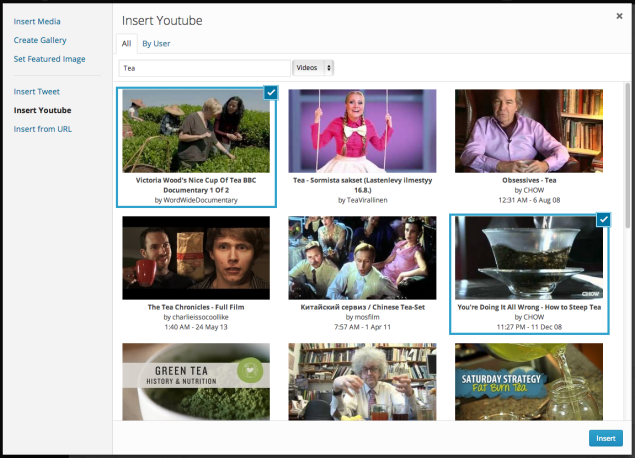Click the date "1:40 AM - 24 May 13"
Screen dimensions: 635x458
pyautogui.click(x=196, y=327)
